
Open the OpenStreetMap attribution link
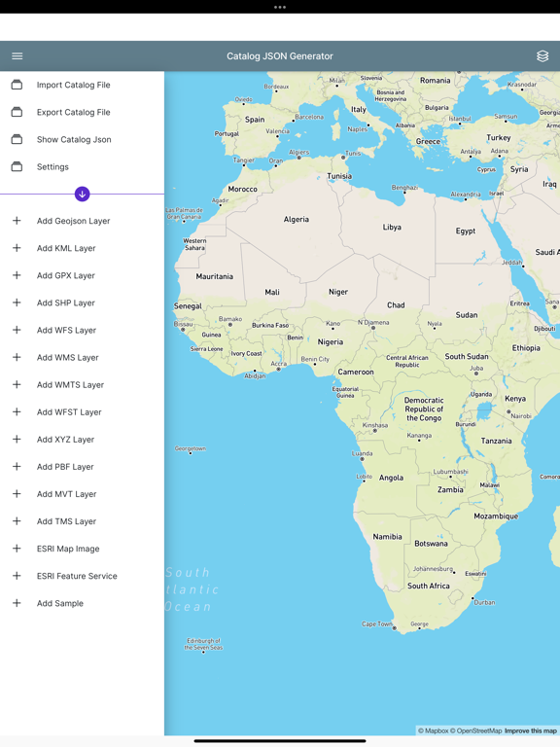476,730
